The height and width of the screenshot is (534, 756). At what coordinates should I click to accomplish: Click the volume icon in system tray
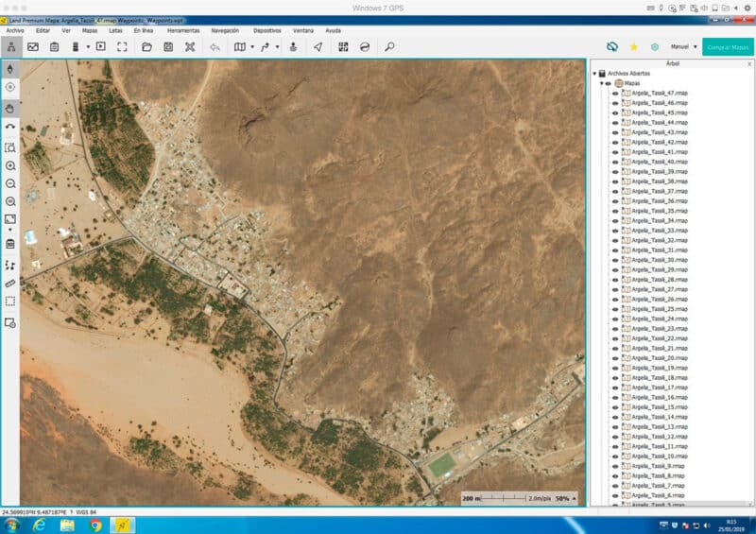pyautogui.click(x=707, y=525)
